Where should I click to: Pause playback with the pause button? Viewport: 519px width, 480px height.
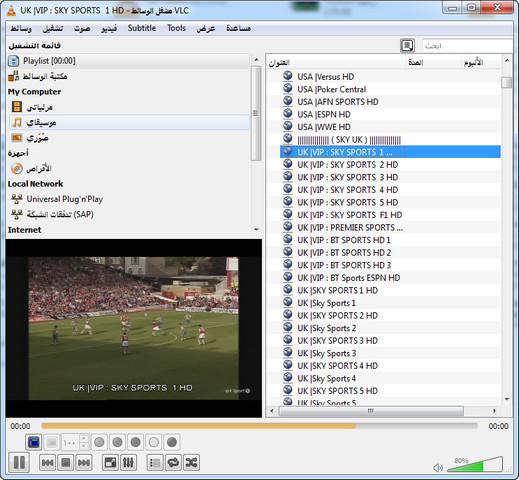(19, 462)
